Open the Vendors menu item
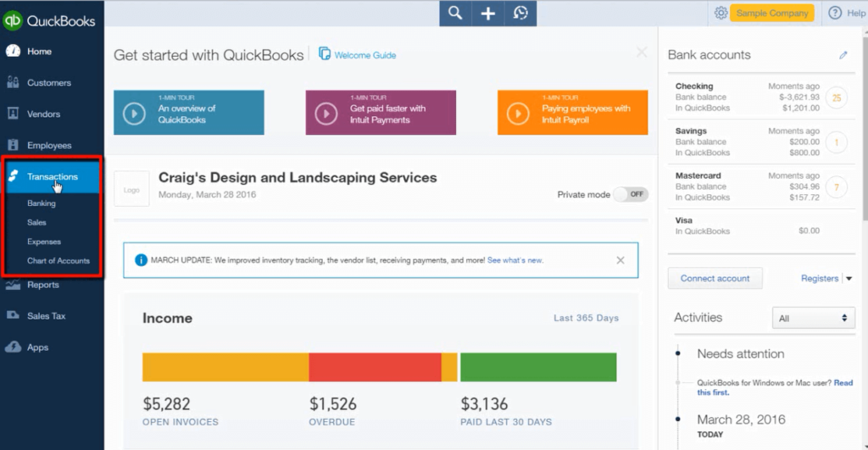Viewport: 868px width, 450px height. click(44, 114)
